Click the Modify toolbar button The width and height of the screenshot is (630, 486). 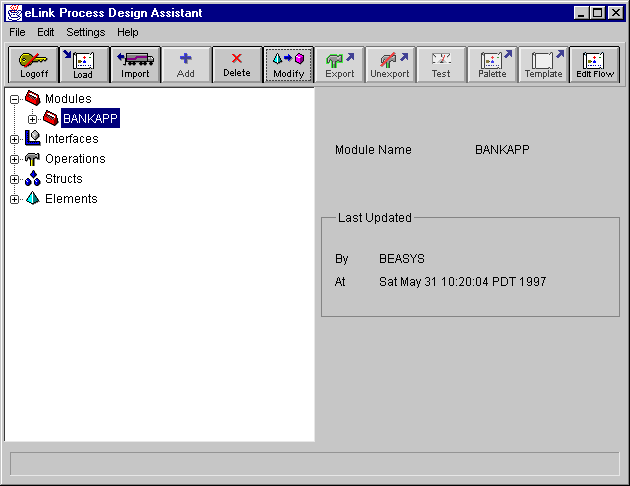pos(288,65)
